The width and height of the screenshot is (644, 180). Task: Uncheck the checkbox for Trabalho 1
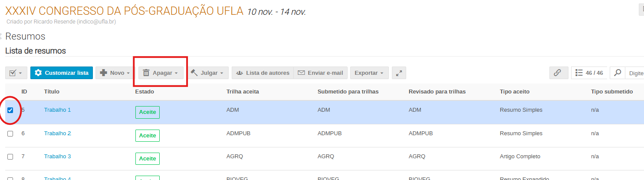click(10, 110)
